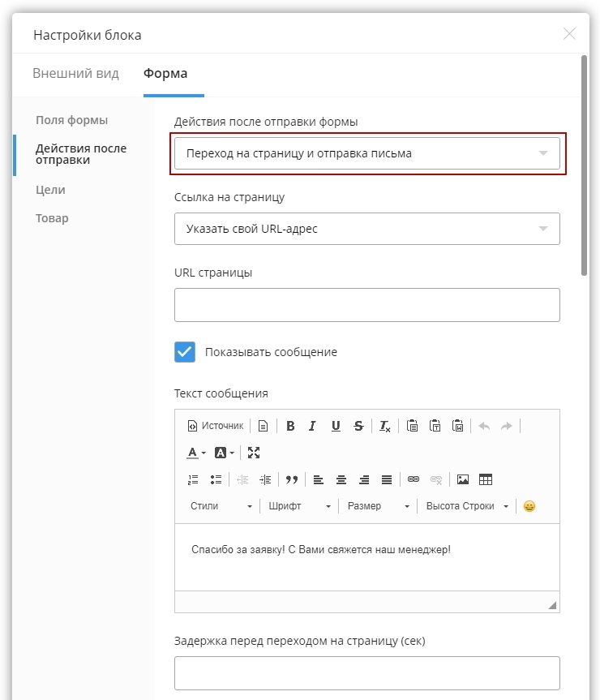Uncheck the 'Показывать сообщение' checkbox
600x700 pixels.
[185, 352]
